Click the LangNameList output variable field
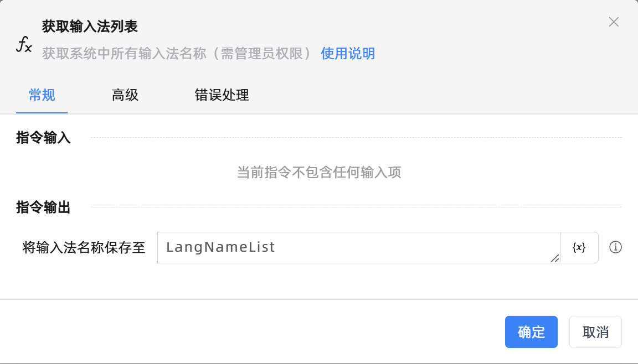The height and width of the screenshot is (364, 638). point(354,247)
